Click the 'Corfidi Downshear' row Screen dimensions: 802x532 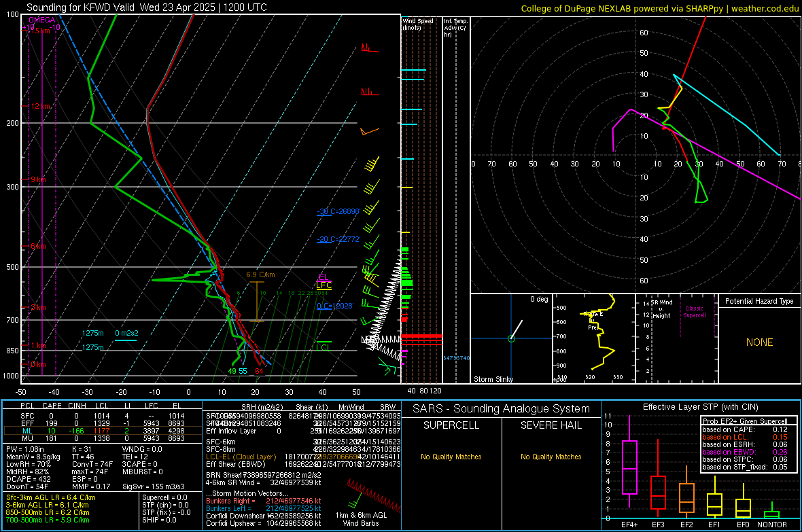click(x=264, y=516)
